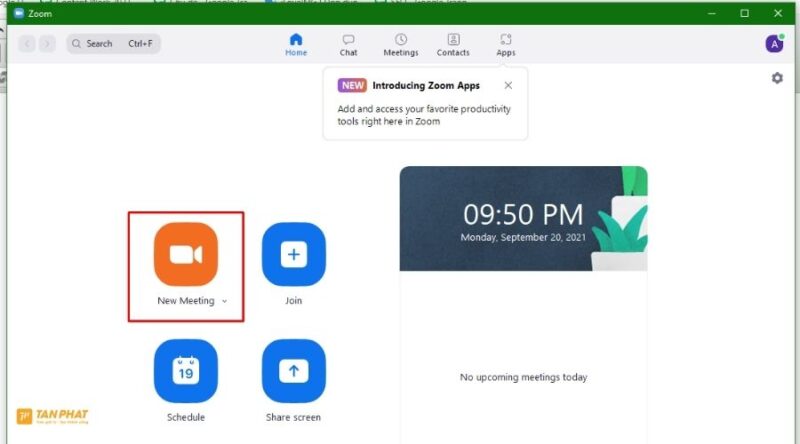Switch to the Apps tab
Viewport: 800px width, 444px height.
click(x=506, y=45)
